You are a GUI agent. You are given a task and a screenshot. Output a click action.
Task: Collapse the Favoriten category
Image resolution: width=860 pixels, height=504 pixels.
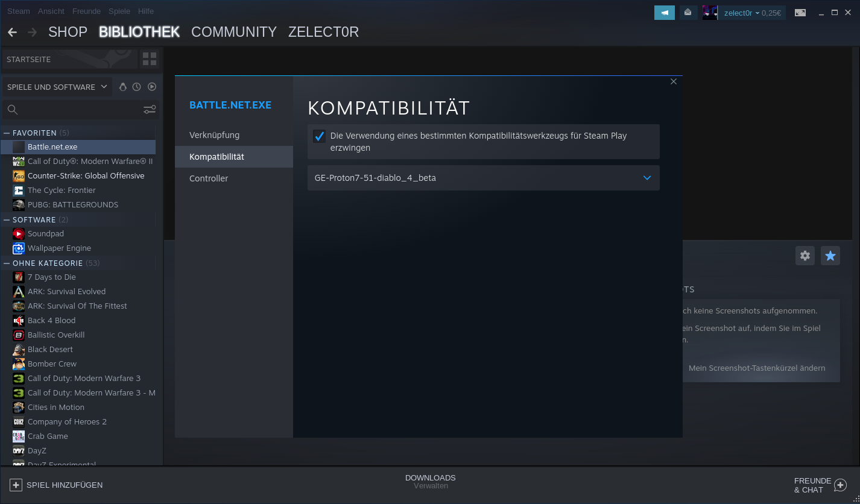pos(7,133)
